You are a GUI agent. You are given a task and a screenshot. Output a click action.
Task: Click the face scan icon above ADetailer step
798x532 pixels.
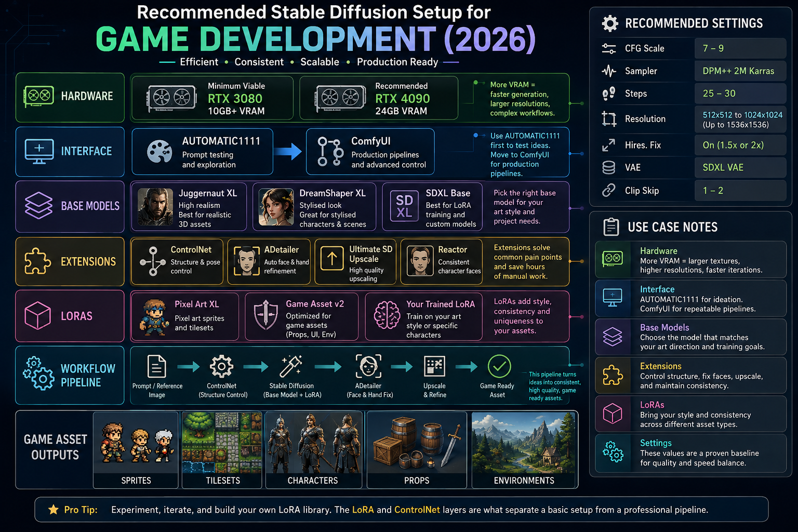coord(368,366)
